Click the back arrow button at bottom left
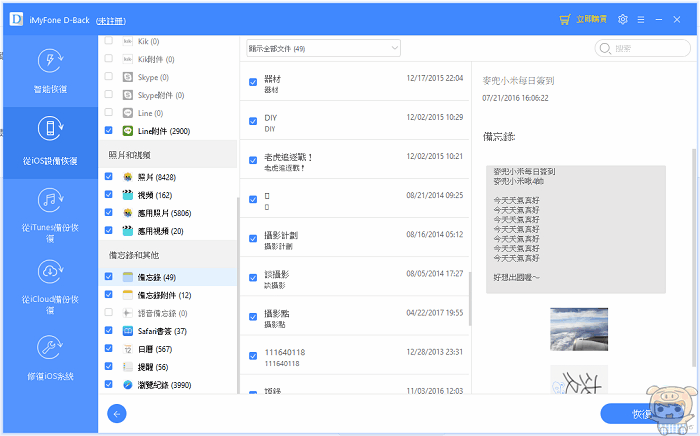 (x=117, y=413)
